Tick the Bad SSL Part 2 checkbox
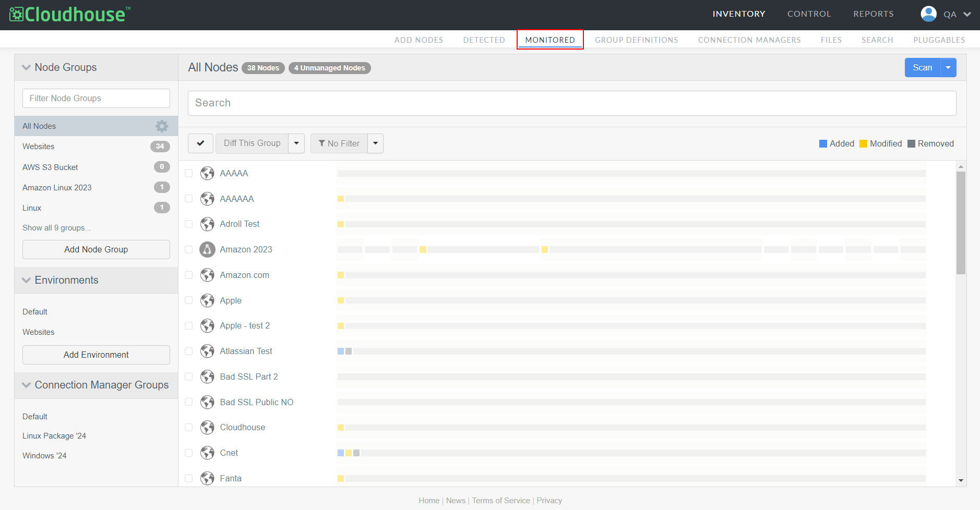980x510 pixels. tap(189, 377)
